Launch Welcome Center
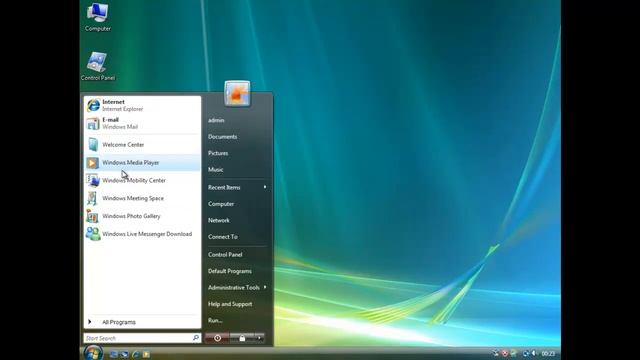 click(142, 144)
